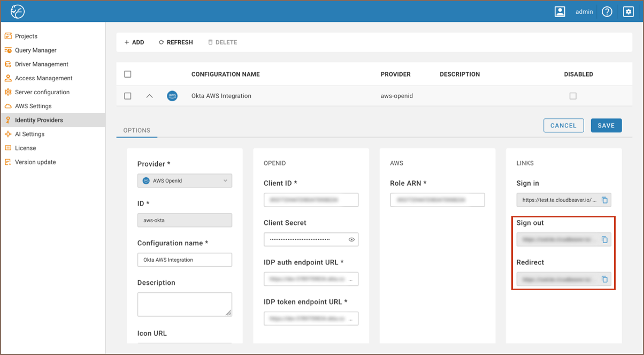
Task: Copy the Sign in link
Action: pos(604,200)
